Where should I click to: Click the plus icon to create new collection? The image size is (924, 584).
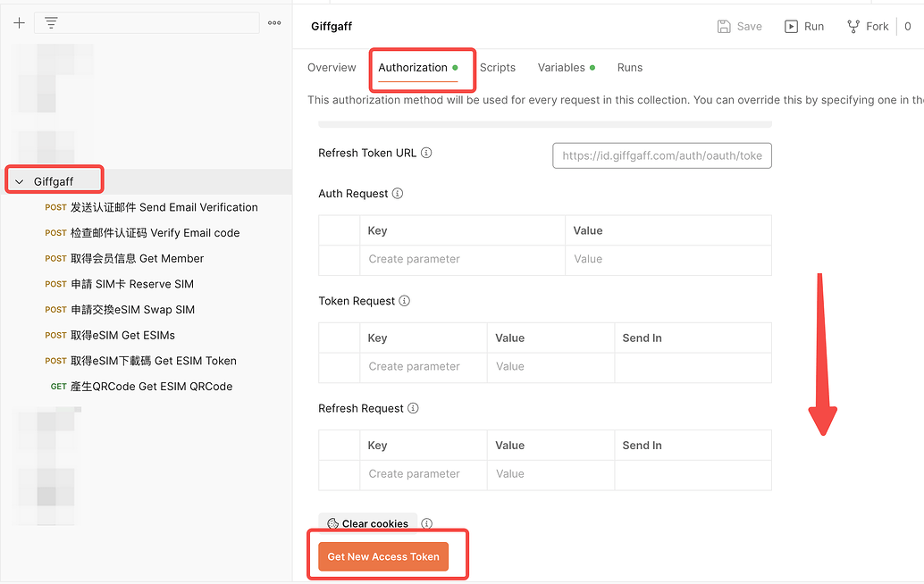click(x=20, y=23)
